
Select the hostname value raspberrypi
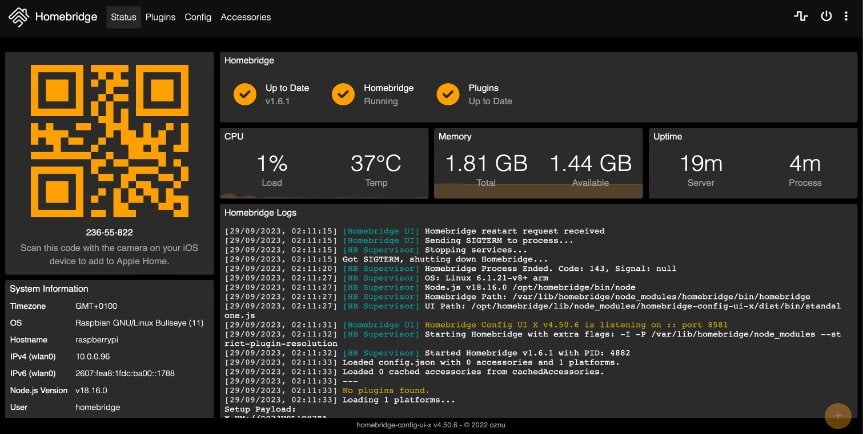point(97,340)
